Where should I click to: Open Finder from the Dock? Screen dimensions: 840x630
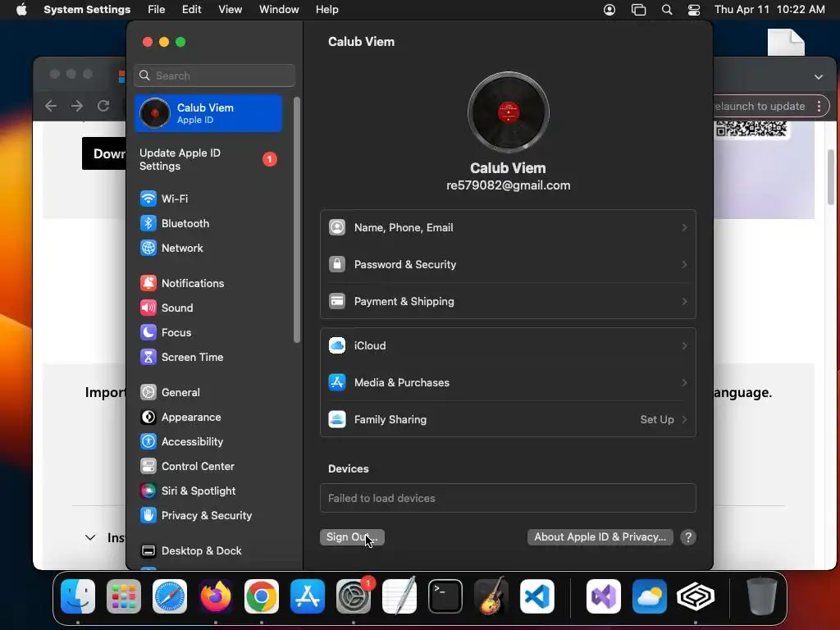point(78,596)
